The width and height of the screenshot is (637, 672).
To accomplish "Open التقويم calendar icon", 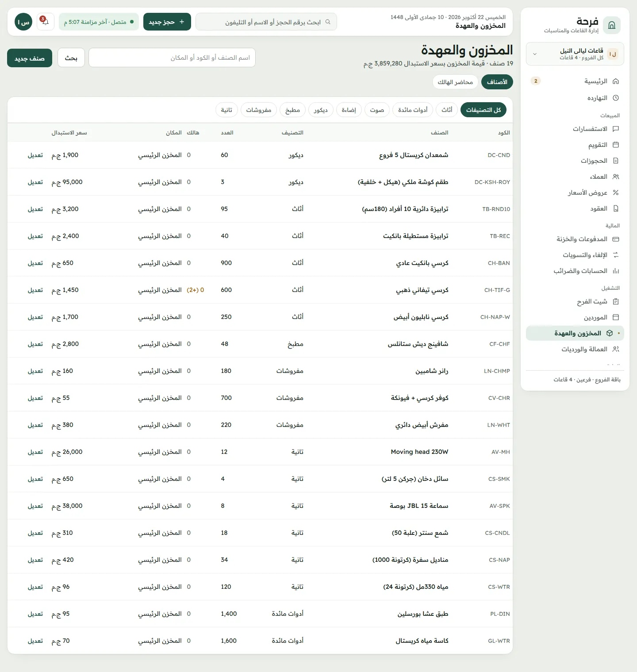I will [616, 145].
